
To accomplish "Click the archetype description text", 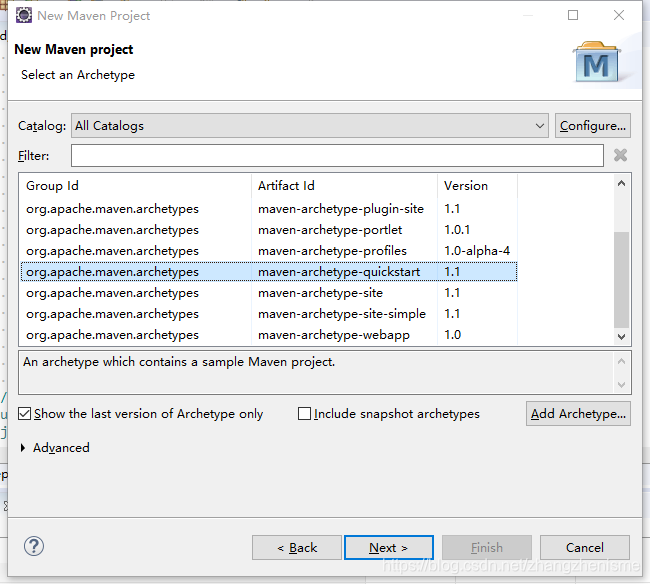I will [179, 362].
